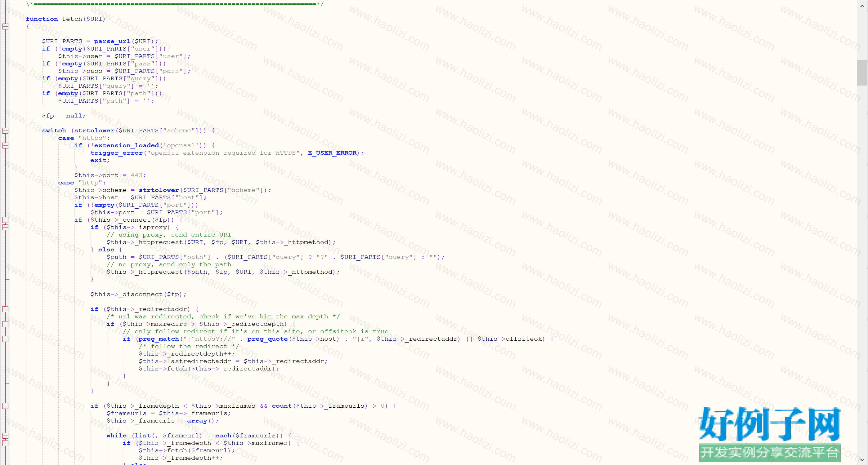This screenshot has height=465, width=868.
Task: Collapse the fetch function body fold marker
Action: click(5, 26)
